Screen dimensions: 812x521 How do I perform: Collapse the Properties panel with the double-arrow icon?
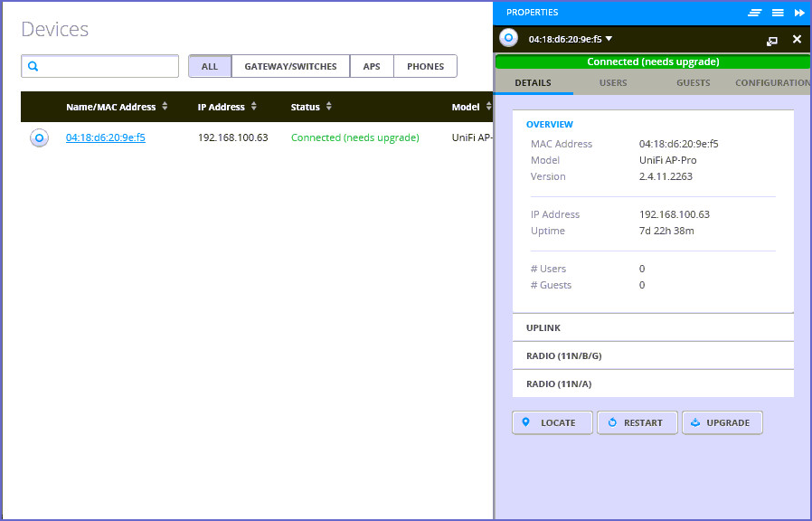tap(799, 13)
